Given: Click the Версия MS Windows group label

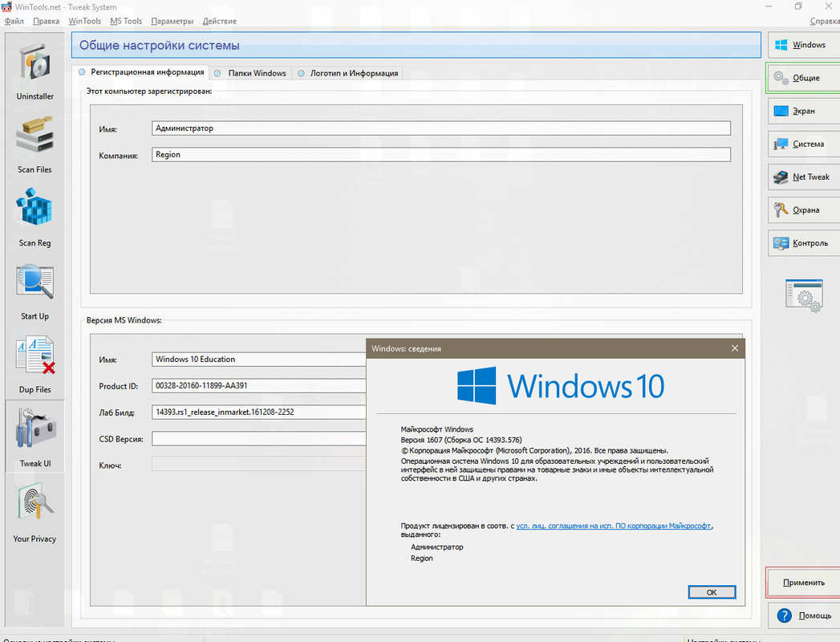Looking at the screenshot, I should pos(124,320).
